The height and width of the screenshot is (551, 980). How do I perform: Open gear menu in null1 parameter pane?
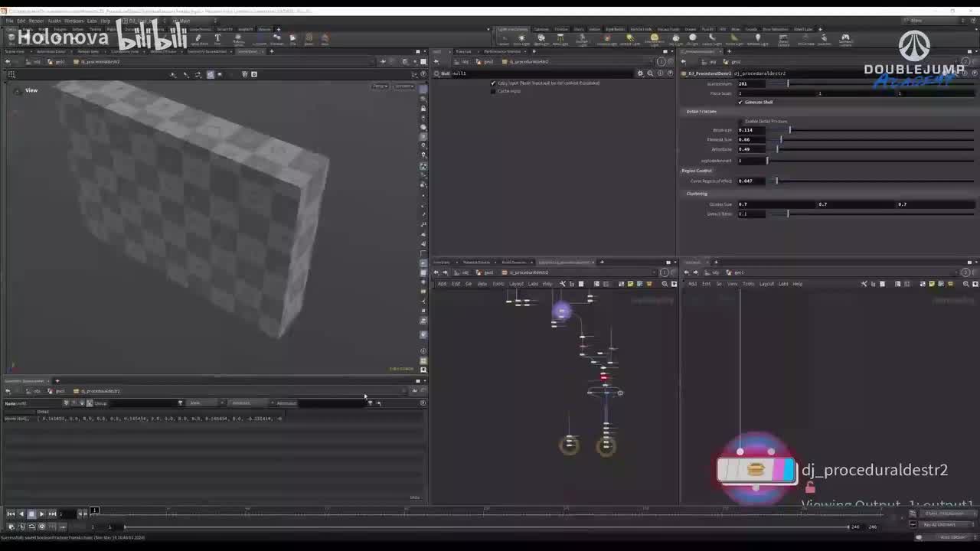click(x=640, y=73)
